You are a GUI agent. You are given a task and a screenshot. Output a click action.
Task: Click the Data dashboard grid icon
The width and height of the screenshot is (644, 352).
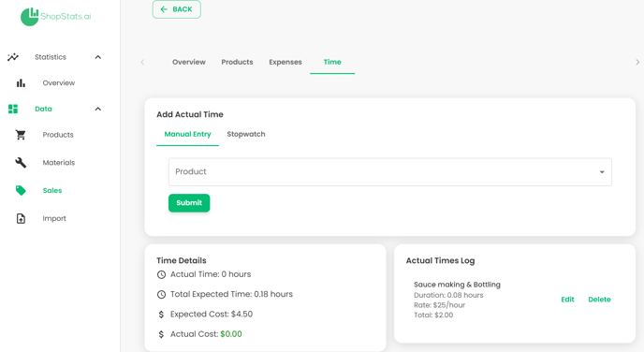(x=13, y=109)
